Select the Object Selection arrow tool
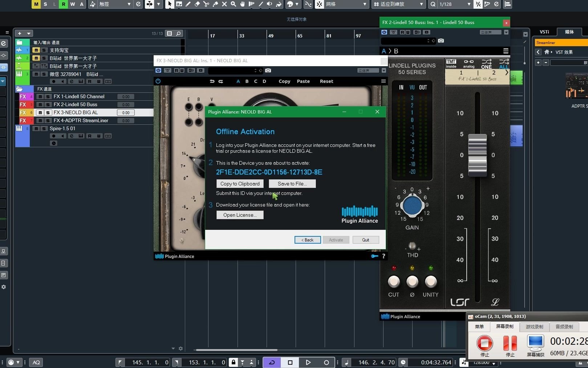Screen dimensions: 588x368 [x=170, y=4]
